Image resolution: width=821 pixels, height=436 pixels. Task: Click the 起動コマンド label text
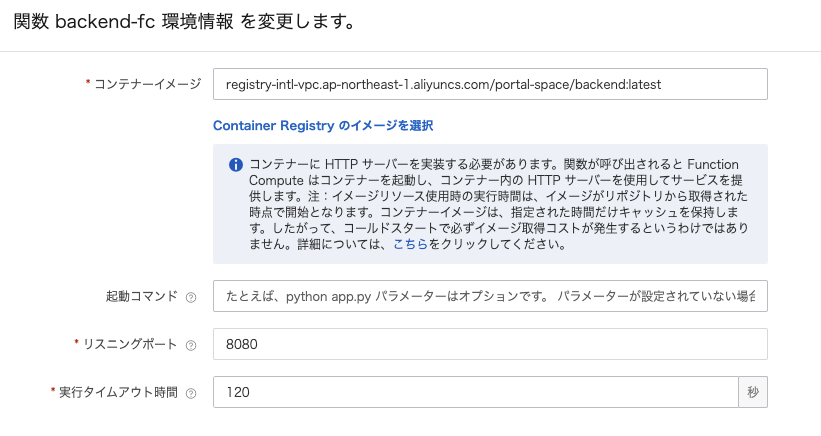pos(142,296)
